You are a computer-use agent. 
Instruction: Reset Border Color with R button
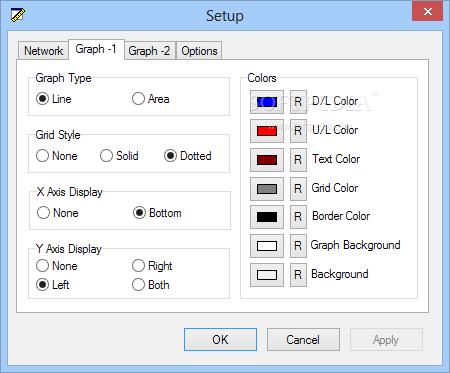point(298,217)
